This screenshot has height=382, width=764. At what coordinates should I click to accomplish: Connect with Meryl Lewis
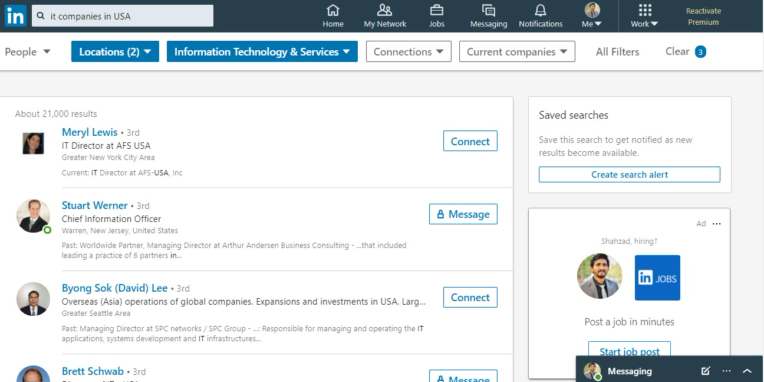470,141
